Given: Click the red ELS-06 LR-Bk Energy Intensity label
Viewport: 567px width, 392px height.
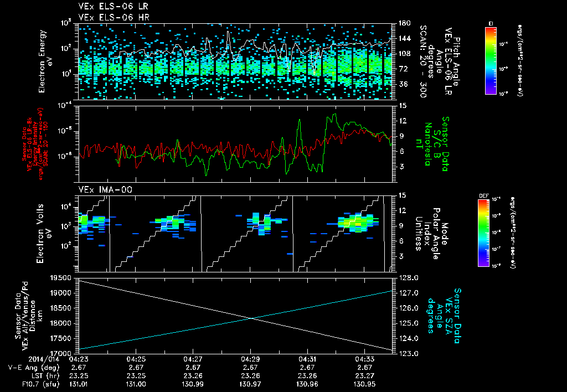Looking at the screenshot, I should [34, 144].
